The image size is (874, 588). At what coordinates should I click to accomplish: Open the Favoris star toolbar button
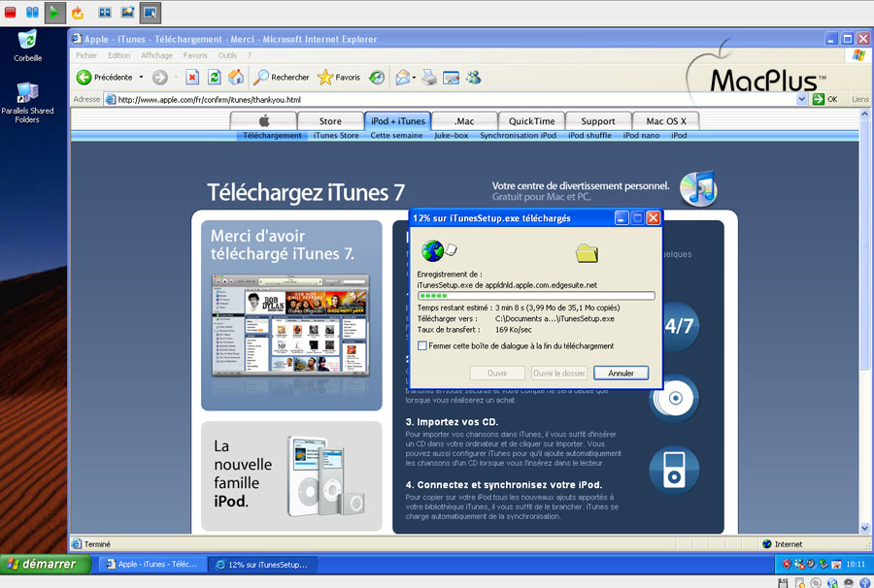339,78
